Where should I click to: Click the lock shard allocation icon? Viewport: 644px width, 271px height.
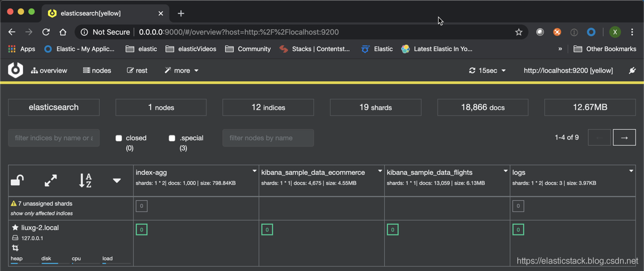click(17, 180)
